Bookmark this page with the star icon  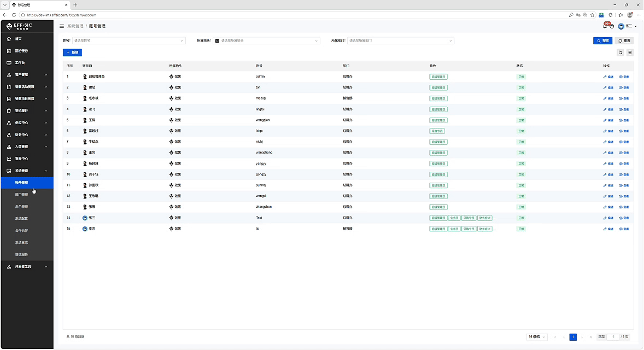coord(592,15)
